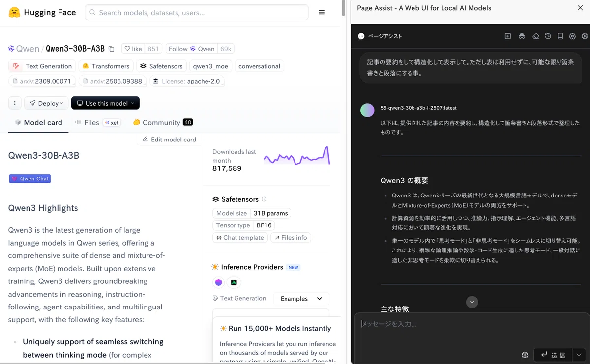Open the Hugging Face hamburger menu
Screen dimensions: 590x364
(x=322, y=12)
